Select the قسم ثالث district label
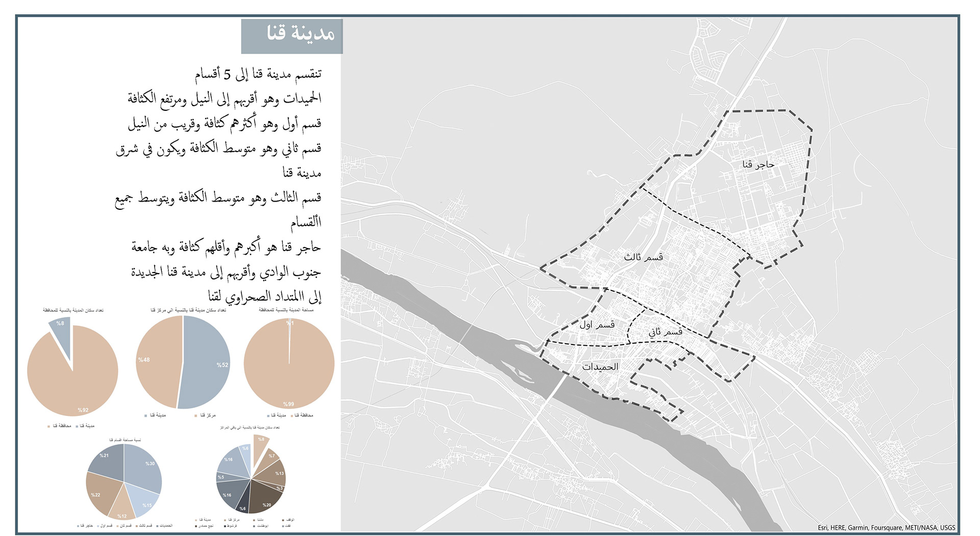 pos(643,257)
